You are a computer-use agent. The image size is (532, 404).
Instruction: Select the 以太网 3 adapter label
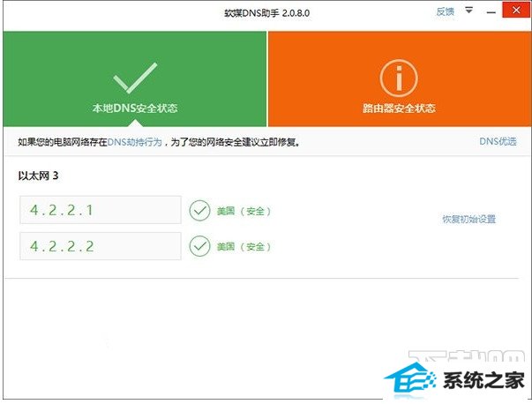click(38, 176)
